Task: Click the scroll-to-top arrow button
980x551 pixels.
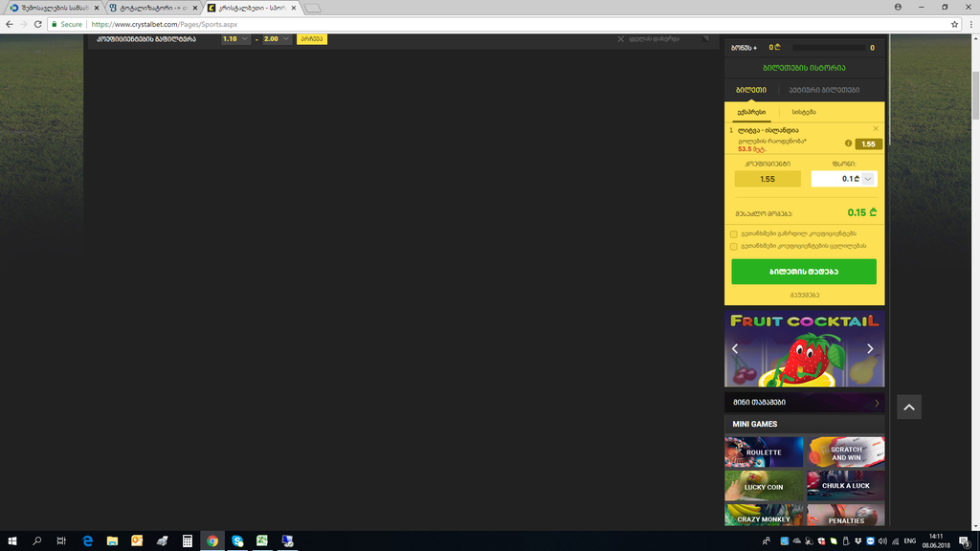Action: [909, 408]
